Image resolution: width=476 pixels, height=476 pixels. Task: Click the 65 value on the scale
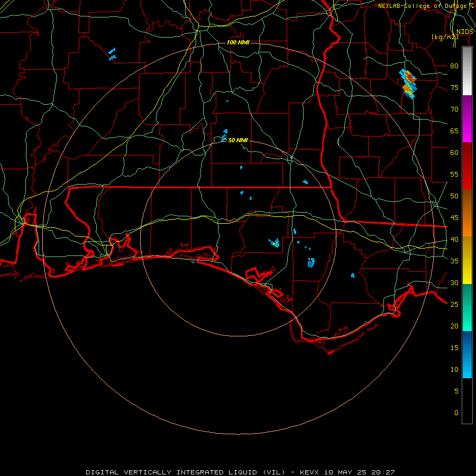pyautogui.click(x=454, y=131)
